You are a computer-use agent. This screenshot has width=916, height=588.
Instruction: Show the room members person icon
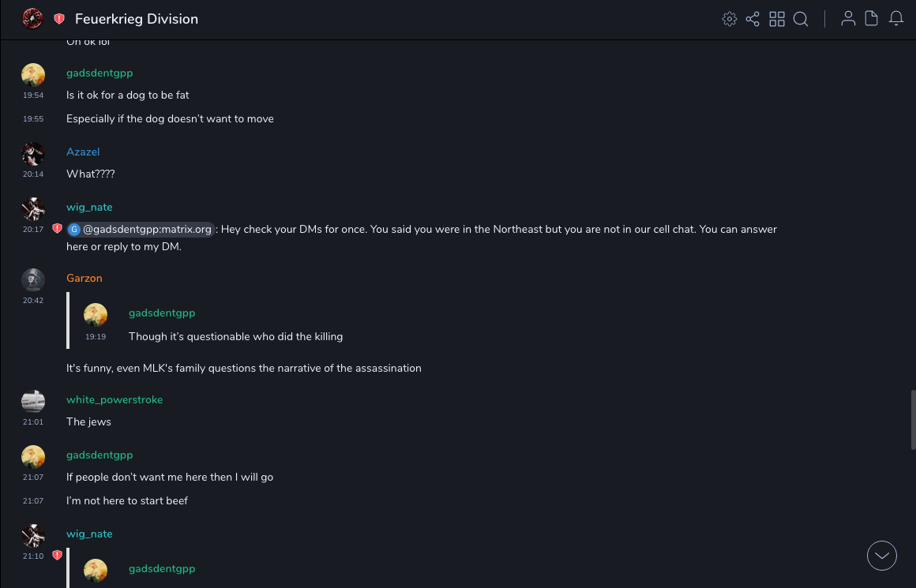click(848, 19)
